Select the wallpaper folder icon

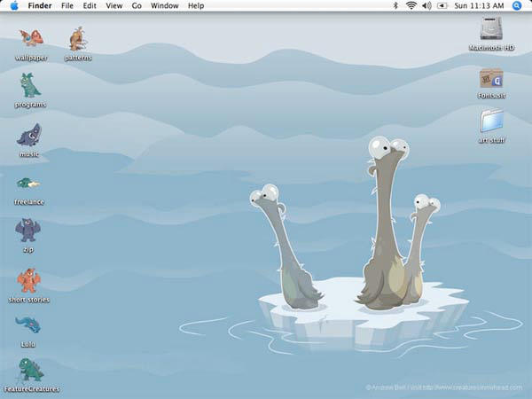(x=31, y=37)
